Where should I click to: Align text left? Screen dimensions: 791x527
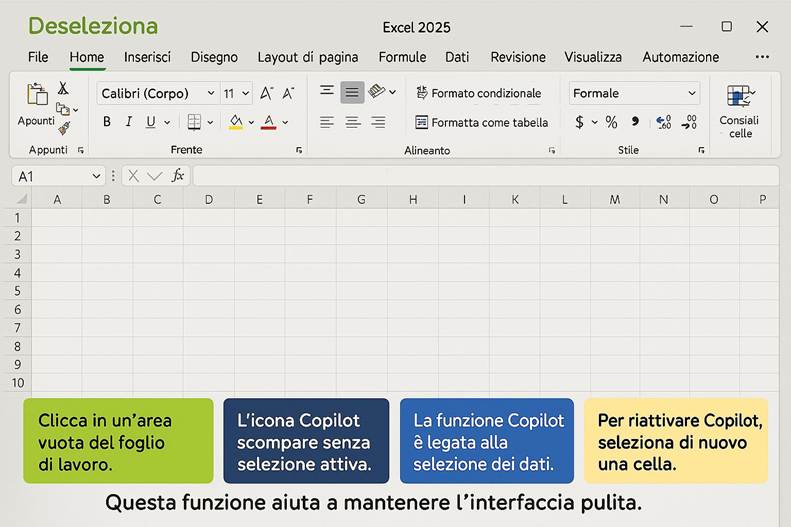click(x=327, y=122)
